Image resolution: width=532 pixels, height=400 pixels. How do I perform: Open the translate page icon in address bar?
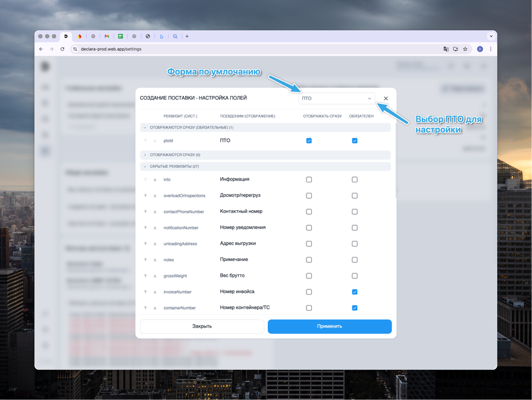point(446,49)
